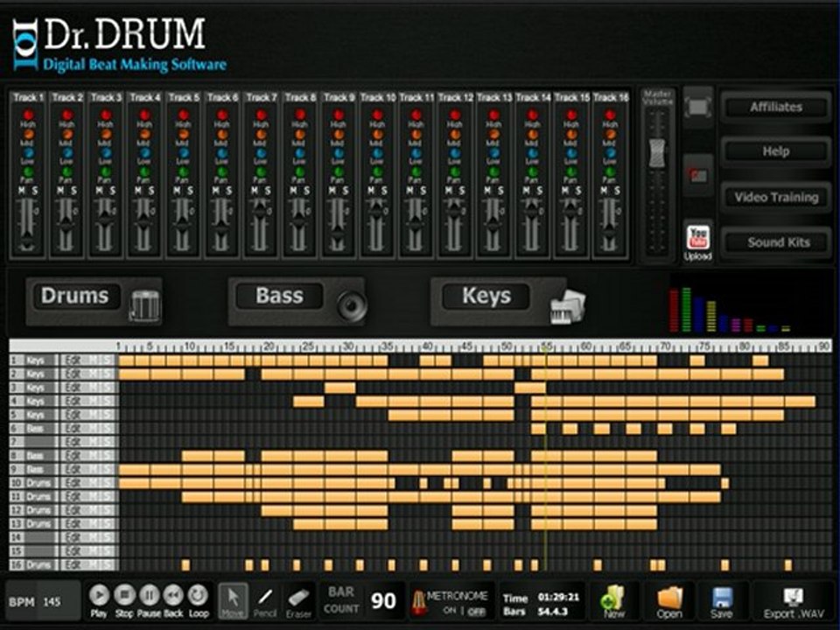Mute Track 10 in the mixer
The height and width of the screenshot is (630, 840).
[372, 191]
